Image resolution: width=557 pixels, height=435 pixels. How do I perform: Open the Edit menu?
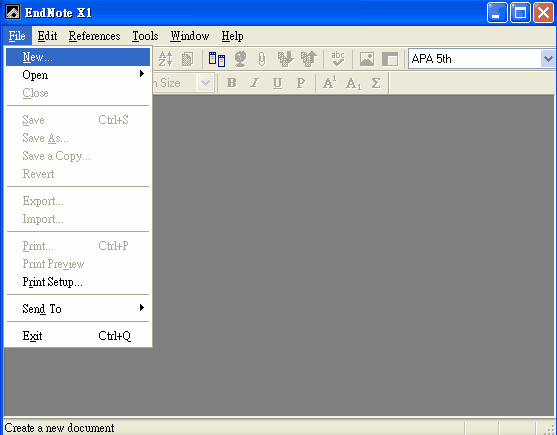47,36
